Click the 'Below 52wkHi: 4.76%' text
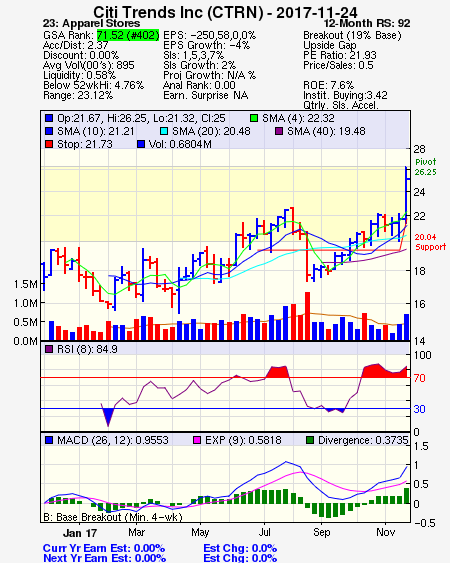 tap(93, 85)
